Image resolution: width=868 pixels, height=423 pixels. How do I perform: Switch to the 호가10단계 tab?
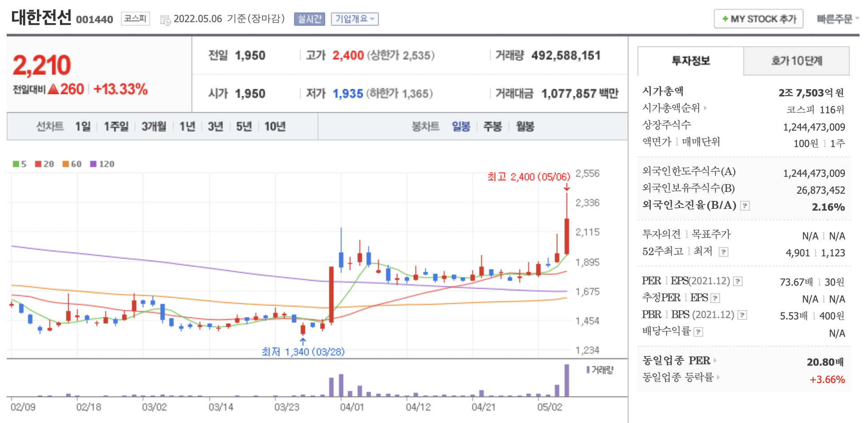tap(796, 61)
